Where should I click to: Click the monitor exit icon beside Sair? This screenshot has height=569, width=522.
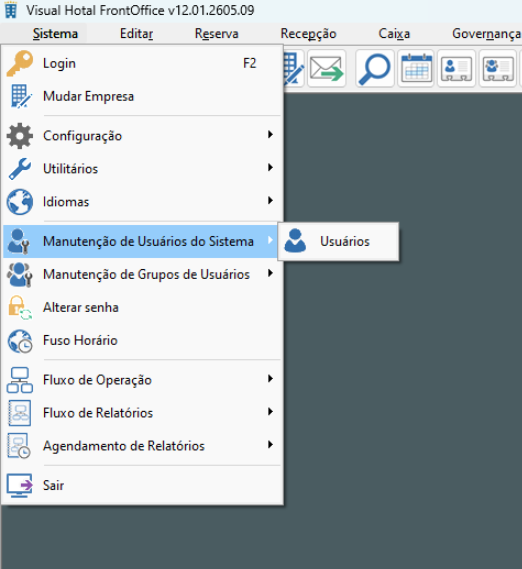20,486
